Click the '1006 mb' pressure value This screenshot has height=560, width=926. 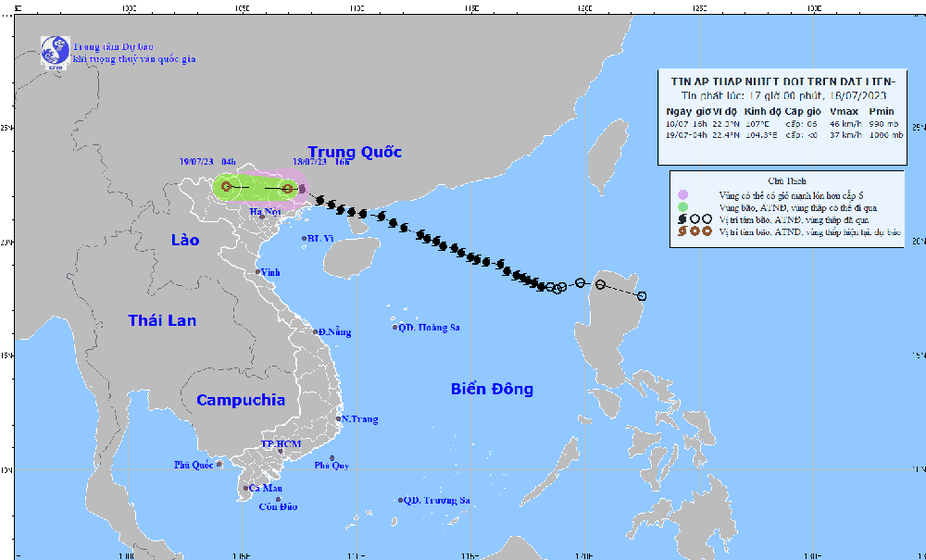(885, 135)
